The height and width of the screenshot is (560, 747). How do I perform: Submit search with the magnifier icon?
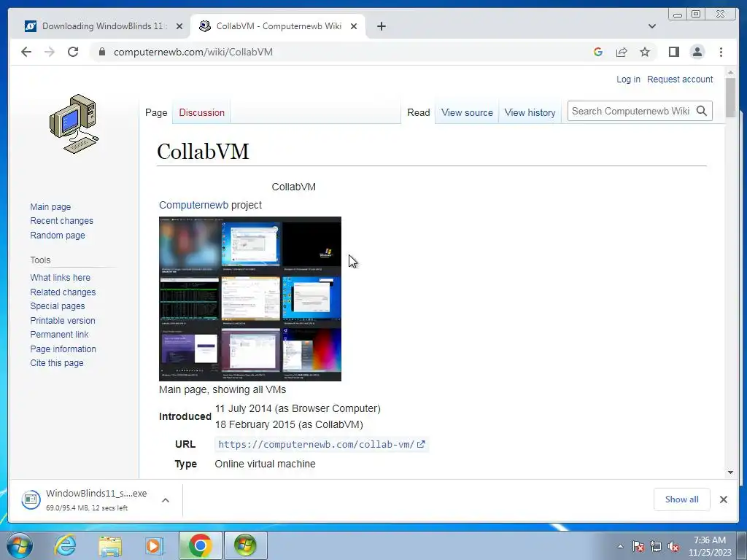click(702, 111)
